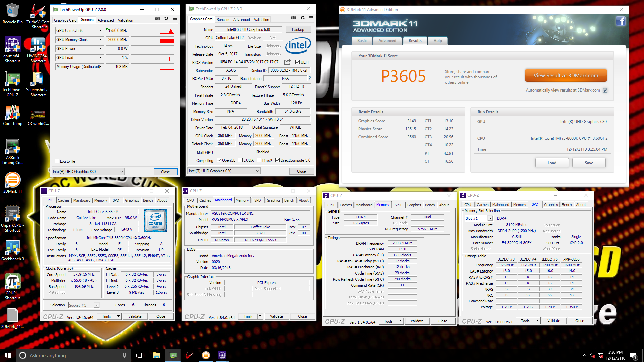Viewport: 644px width, 362px height.
Task: Click the Facebook icon in 3DMark 11
Action: [620, 21]
